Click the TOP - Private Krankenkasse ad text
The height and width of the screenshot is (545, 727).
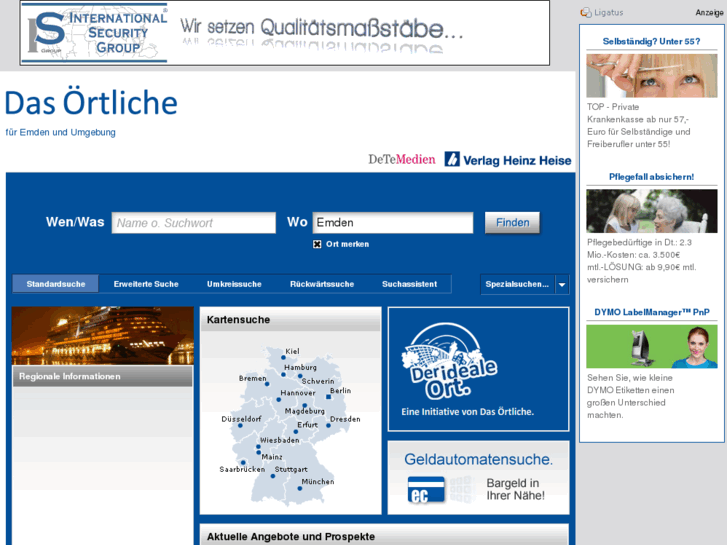(638, 125)
